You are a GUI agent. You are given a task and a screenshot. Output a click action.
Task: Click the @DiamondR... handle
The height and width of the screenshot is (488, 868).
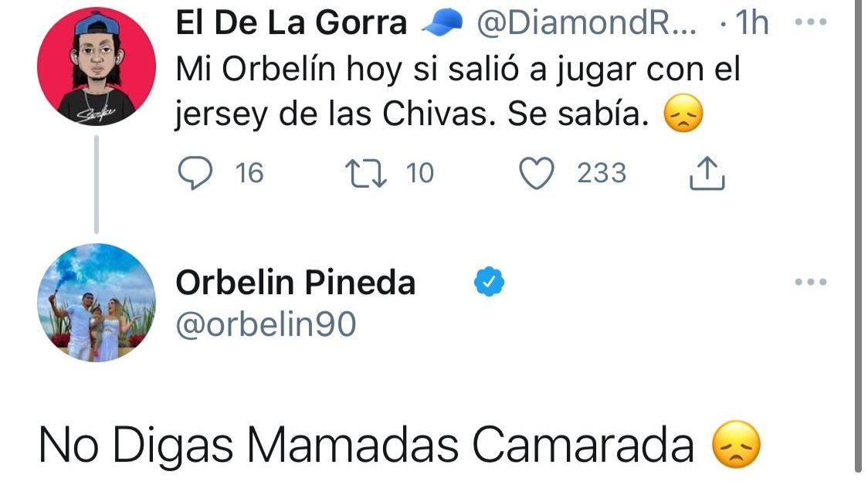pyautogui.click(x=585, y=24)
